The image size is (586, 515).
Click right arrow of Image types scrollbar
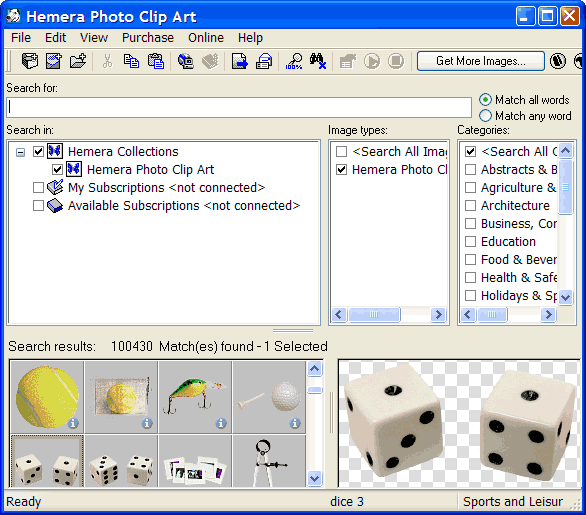coord(438,314)
